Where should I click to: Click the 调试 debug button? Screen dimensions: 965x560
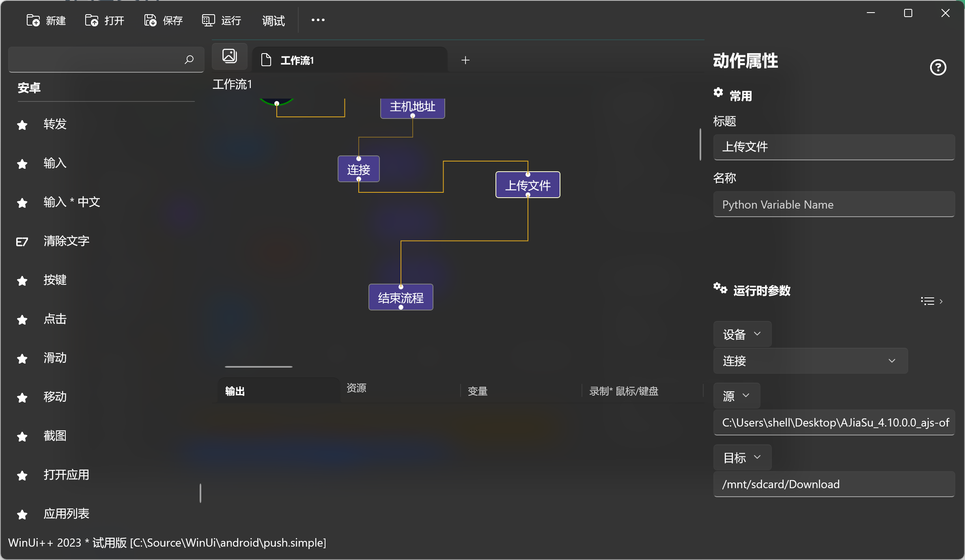tap(273, 20)
